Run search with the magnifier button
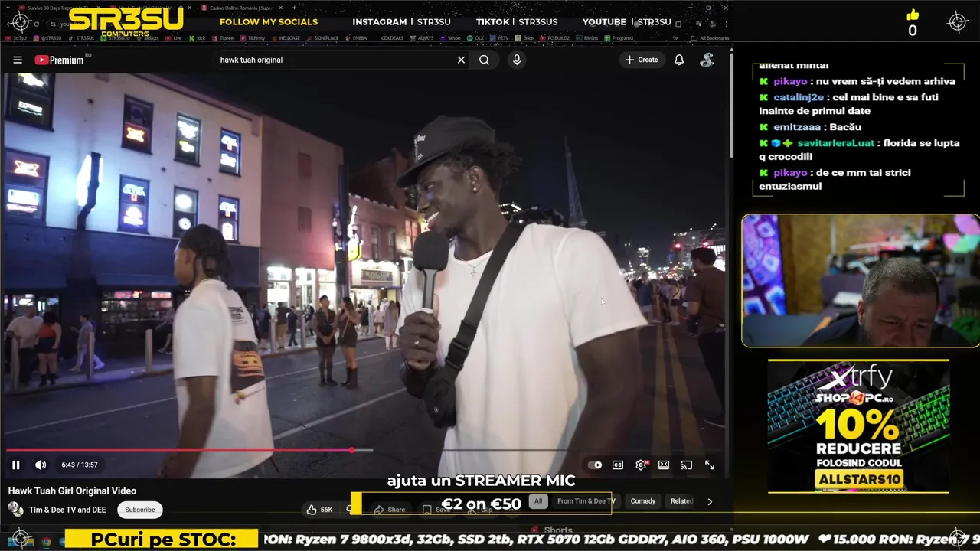 485,60
